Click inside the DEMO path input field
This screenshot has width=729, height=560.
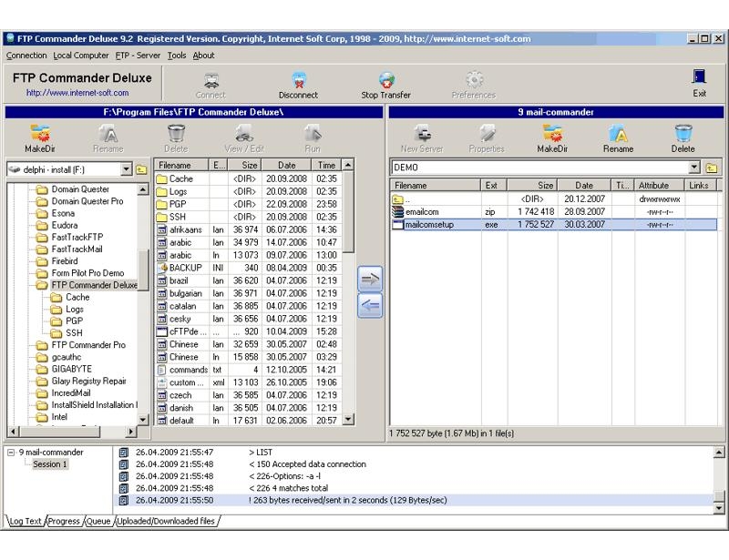[539, 168]
